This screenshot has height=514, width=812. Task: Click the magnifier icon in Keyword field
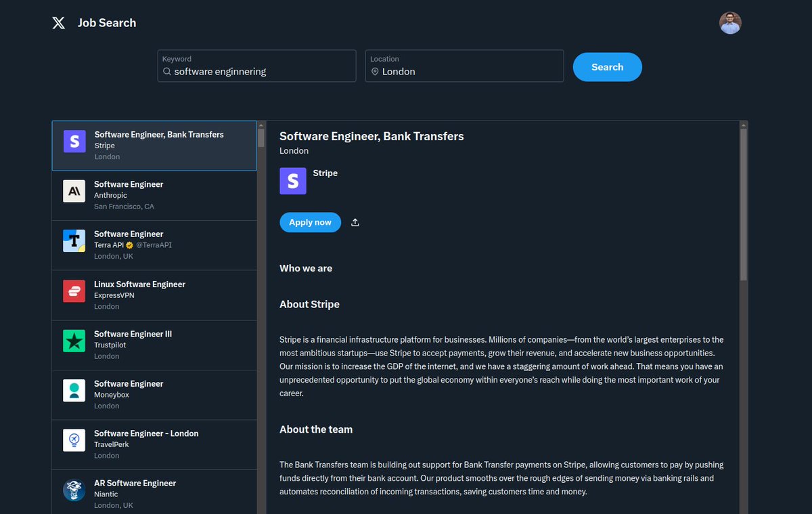coord(166,71)
